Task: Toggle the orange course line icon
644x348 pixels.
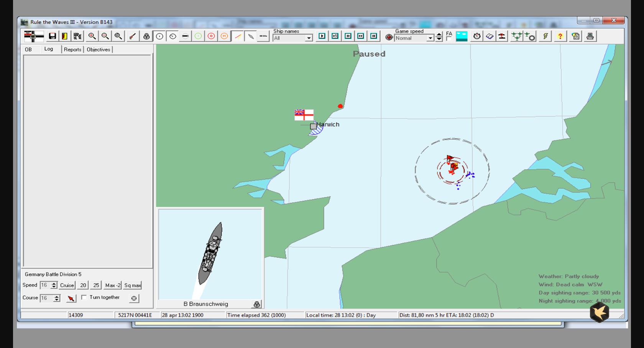Action: coord(238,36)
